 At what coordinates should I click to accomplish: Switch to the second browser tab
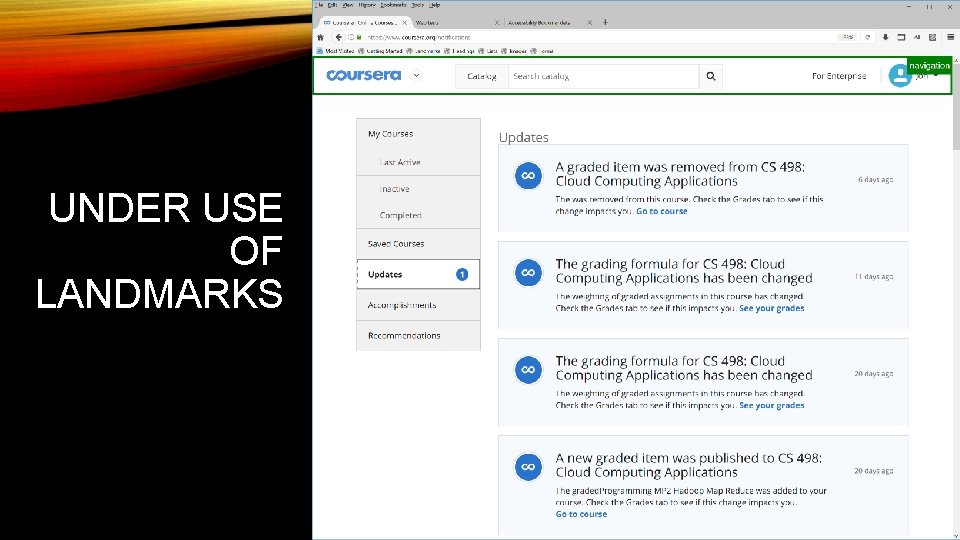(456, 23)
